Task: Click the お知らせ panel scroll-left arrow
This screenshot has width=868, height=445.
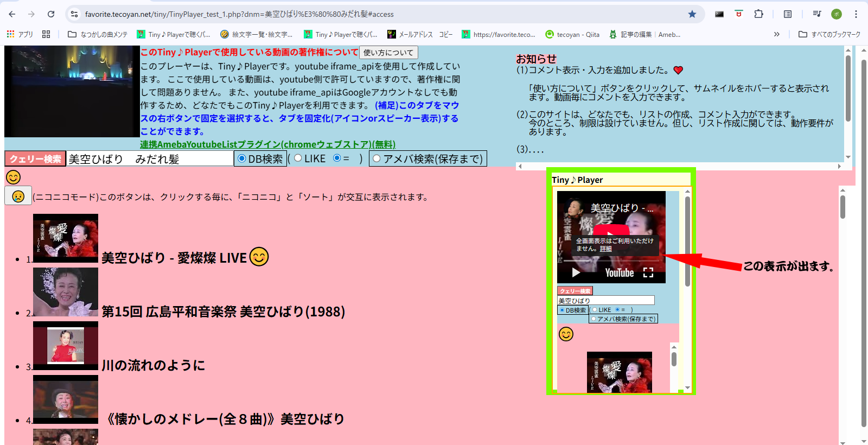Action: pos(520,166)
